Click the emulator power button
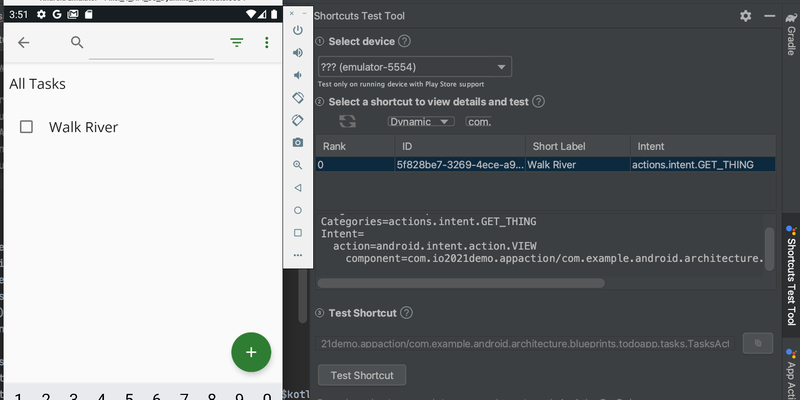Viewport: 800px width, 400px height. (298, 30)
